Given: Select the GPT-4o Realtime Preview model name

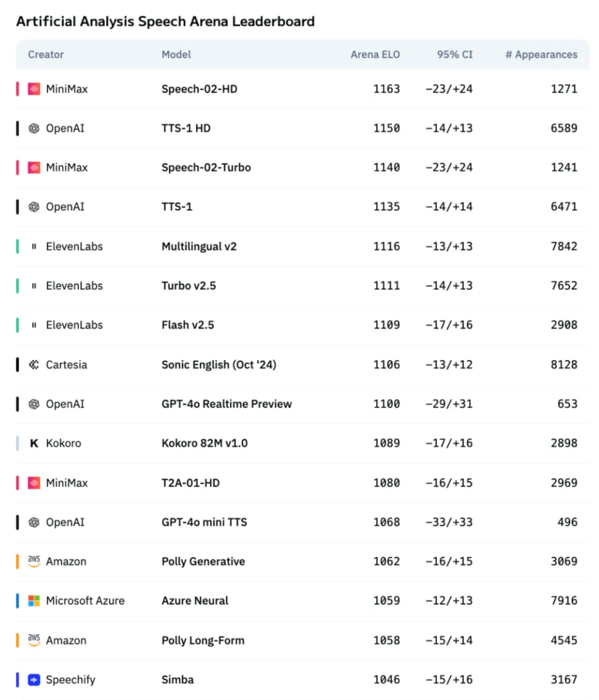Looking at the screenshot, I should 226,404.
